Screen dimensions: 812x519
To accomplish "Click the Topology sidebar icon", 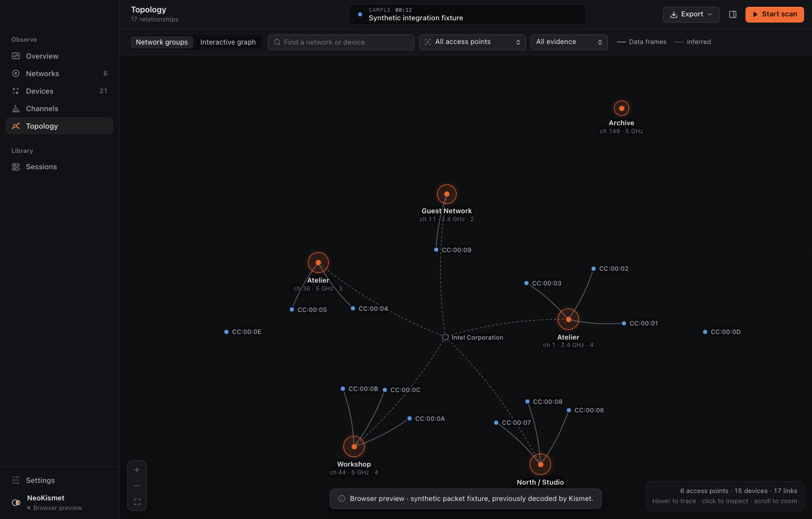I will (16, 126).
